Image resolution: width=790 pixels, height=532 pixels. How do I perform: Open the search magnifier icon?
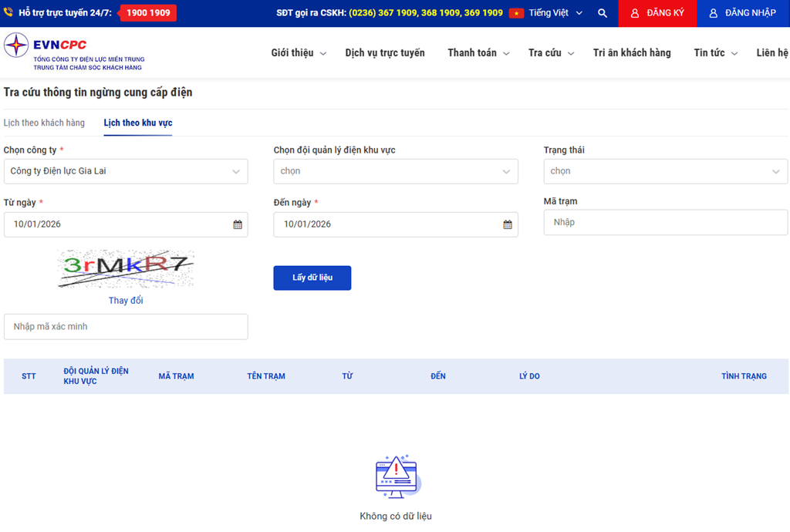point(603,13)
